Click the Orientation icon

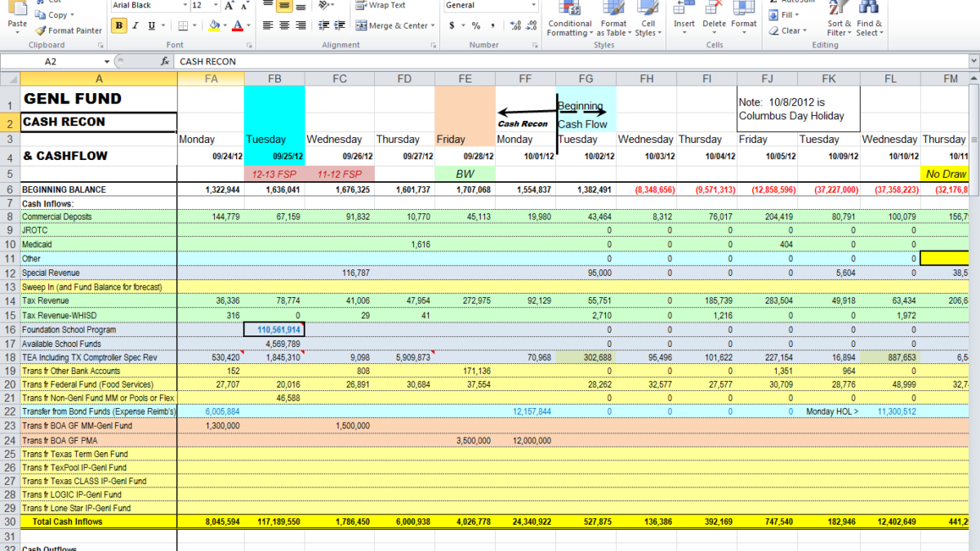(x=325, y=5)
